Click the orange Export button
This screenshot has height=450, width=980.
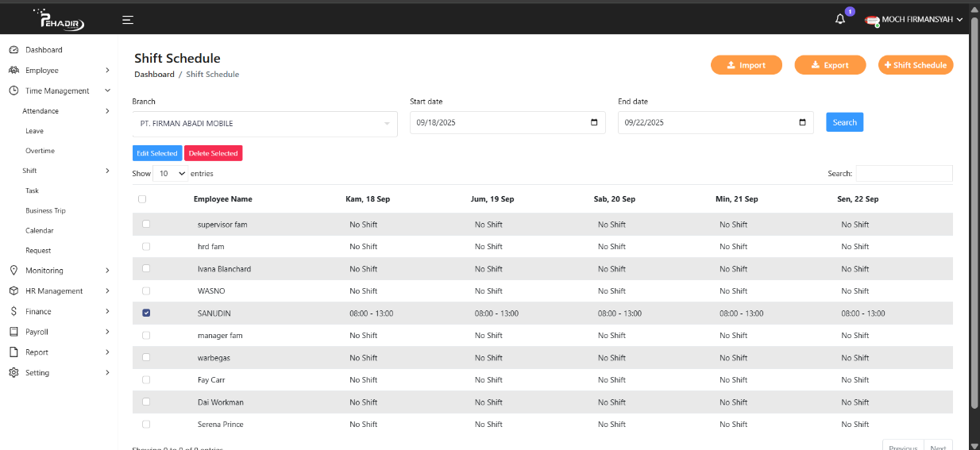point(830,65)
